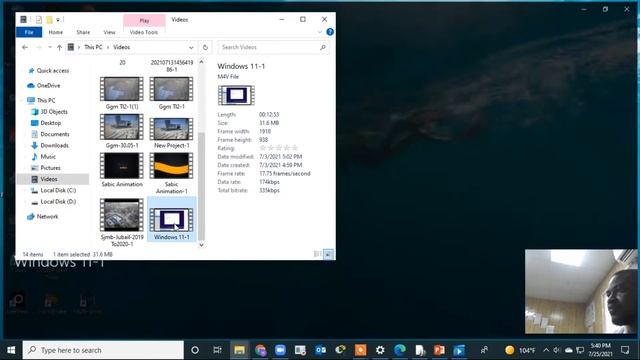Click the search magnifier in File Explorer
The width and height of the screenshot is (640, 360).
[322, 47]
